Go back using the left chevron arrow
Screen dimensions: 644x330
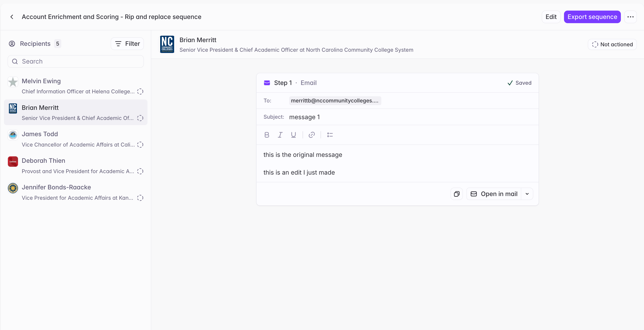[12, 17]
